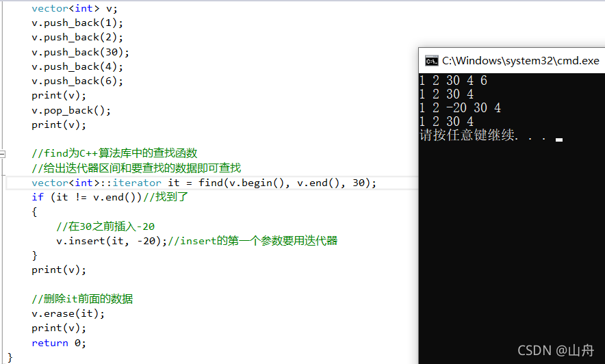Click the console prompt '请按任意键继续. . .'
The width and height of the screenshot is (605, 364).
(x=483, y=135)
